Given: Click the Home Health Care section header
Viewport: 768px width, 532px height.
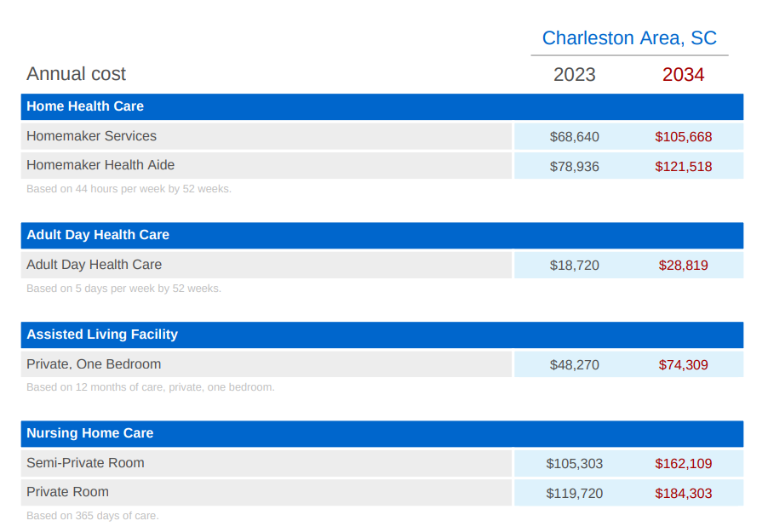Looking at the screenshot, I should (x=85, y=106).
